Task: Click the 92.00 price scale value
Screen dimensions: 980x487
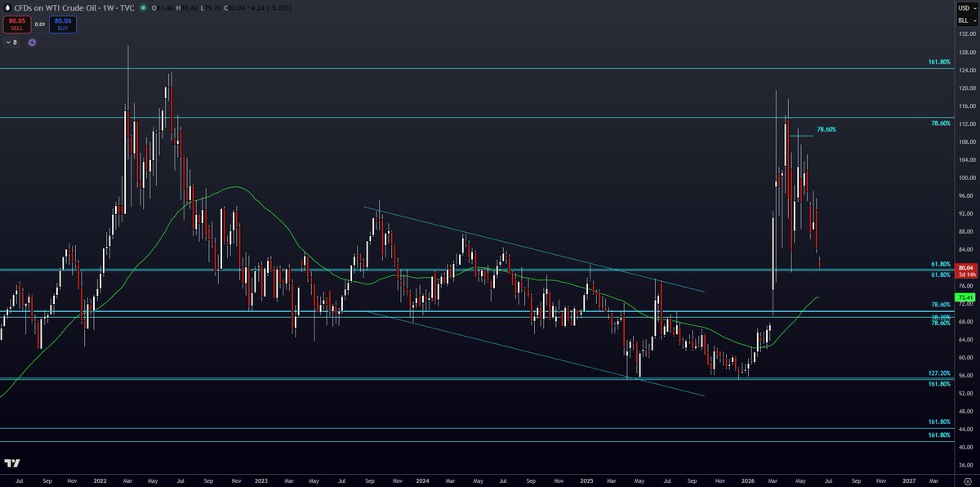Action: [967, 214]
